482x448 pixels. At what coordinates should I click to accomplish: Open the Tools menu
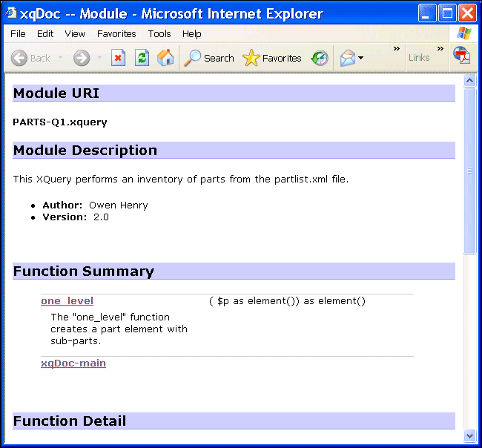point(159,34)
